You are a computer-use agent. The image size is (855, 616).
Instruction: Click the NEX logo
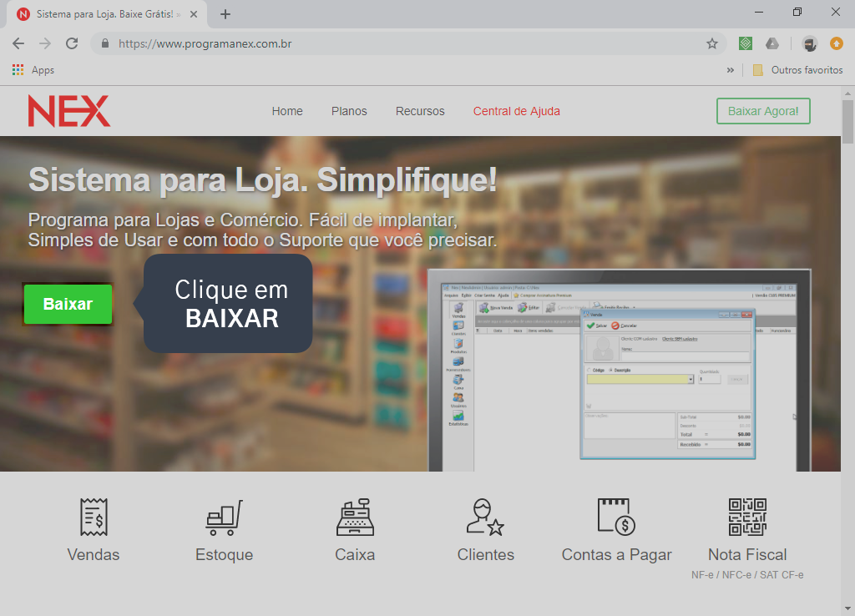click(x=68, y=110)
